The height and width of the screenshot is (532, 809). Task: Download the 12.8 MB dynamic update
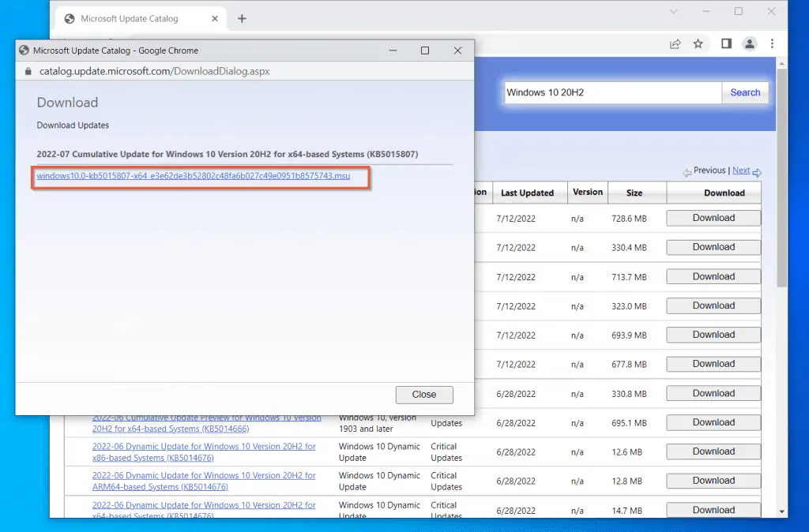[x=713, y=481]
